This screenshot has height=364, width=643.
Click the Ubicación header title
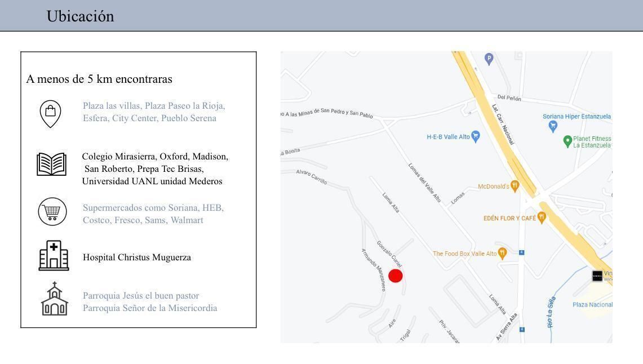80,16
